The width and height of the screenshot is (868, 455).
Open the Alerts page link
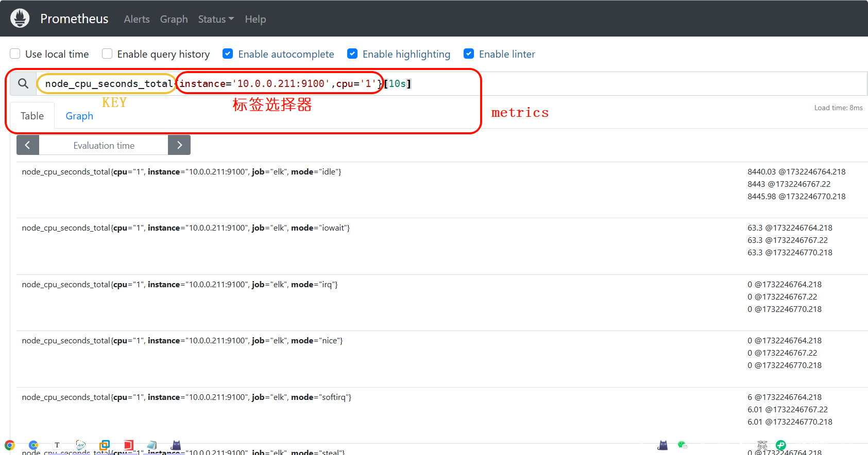click(x=137, y=19)
